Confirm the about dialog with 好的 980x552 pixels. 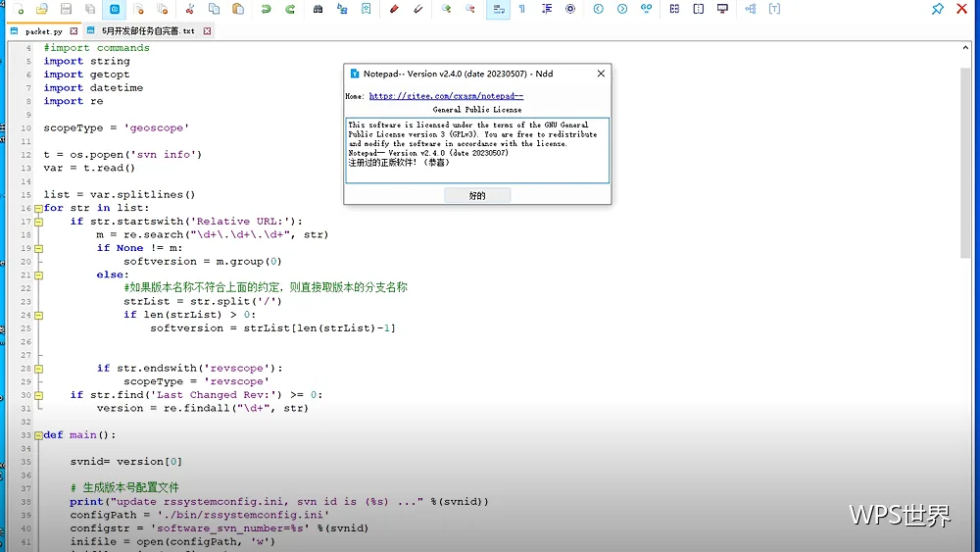coord(477,196)
